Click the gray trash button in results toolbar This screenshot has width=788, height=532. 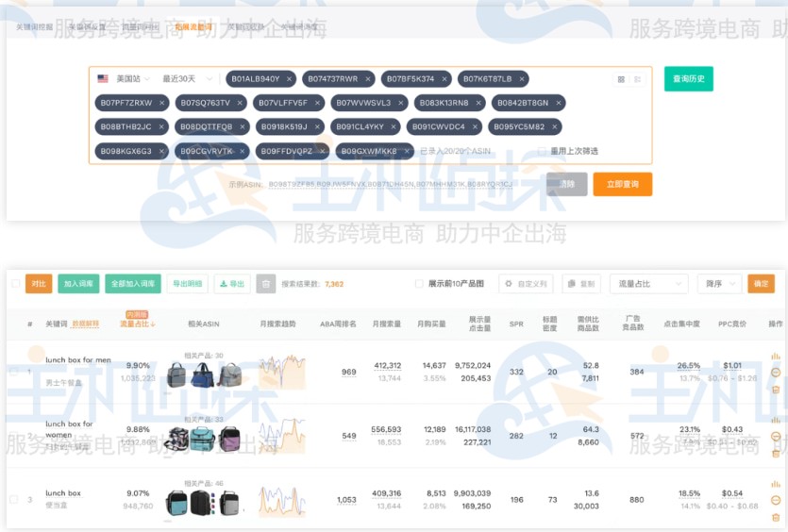[x=266, y=284]
